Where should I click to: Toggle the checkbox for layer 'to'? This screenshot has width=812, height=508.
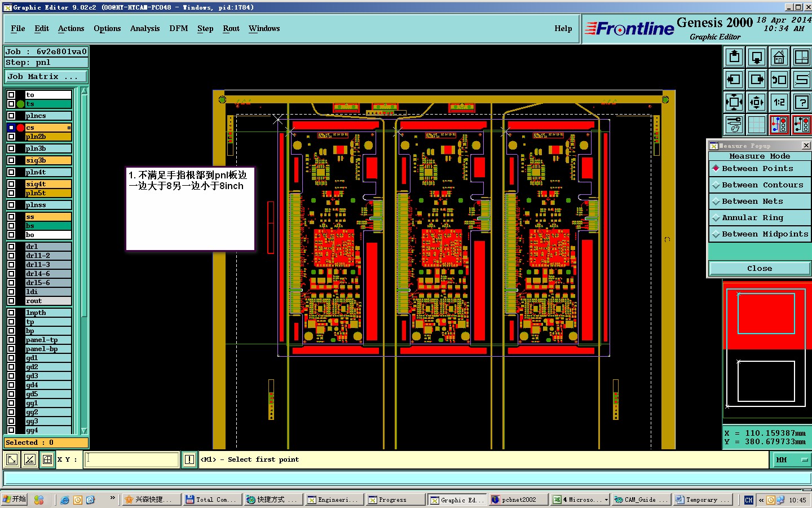pos(11,95)
